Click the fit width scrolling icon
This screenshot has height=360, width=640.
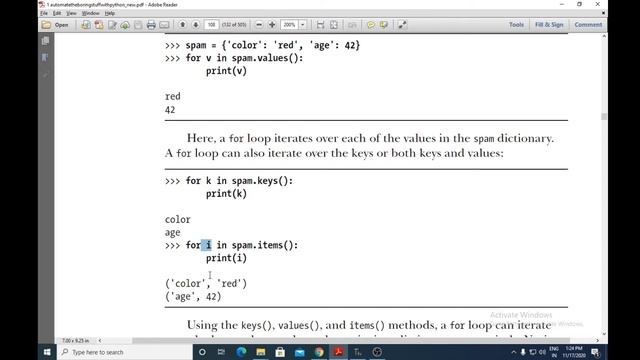(320, 25)
